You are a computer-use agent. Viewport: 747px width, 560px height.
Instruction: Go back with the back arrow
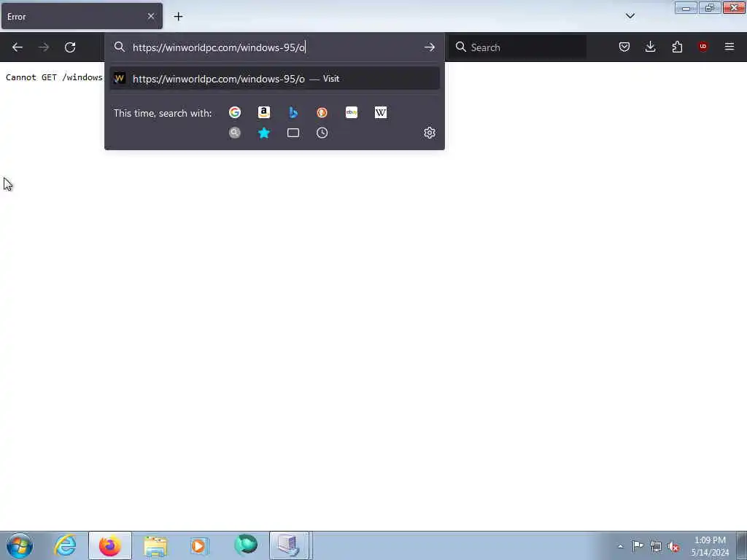18,47
